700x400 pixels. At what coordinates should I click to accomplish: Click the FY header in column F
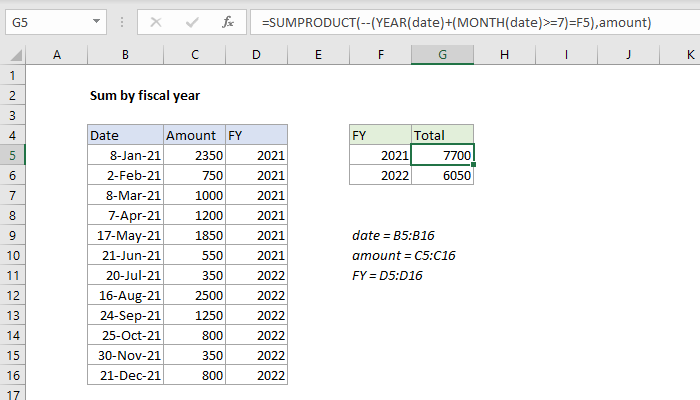point(380,135)
